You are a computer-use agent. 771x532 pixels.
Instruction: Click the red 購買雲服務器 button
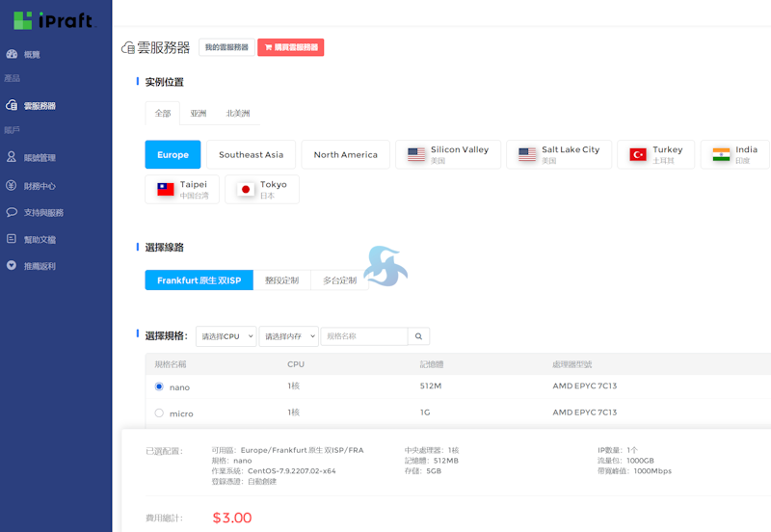[x=290, y=47]
